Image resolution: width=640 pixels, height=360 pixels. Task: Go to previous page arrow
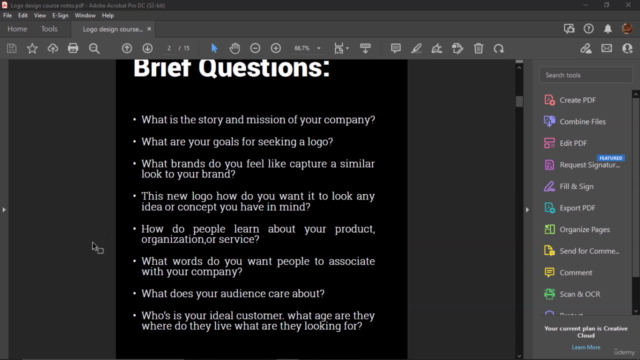pyautogui.click(x=127, y=49)
